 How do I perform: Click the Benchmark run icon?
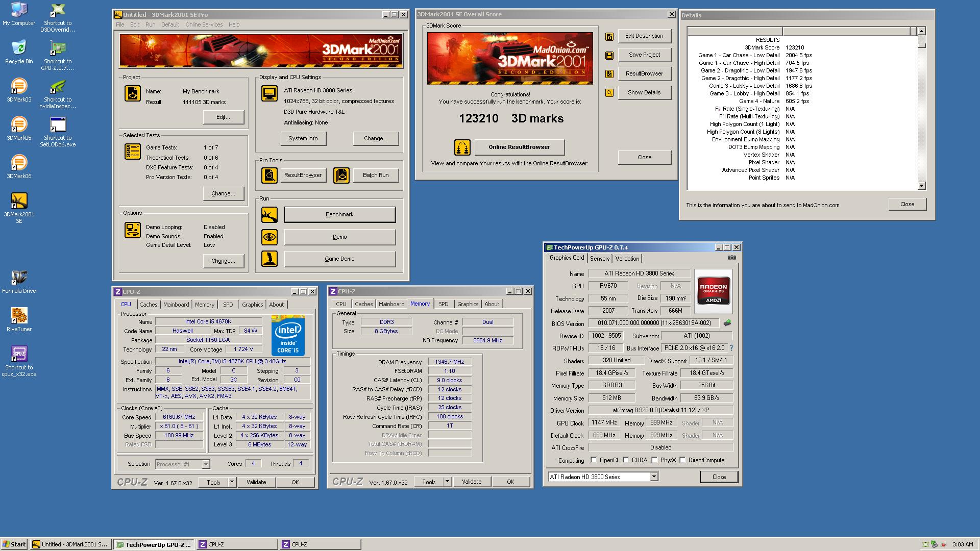[x=269, y=215]
